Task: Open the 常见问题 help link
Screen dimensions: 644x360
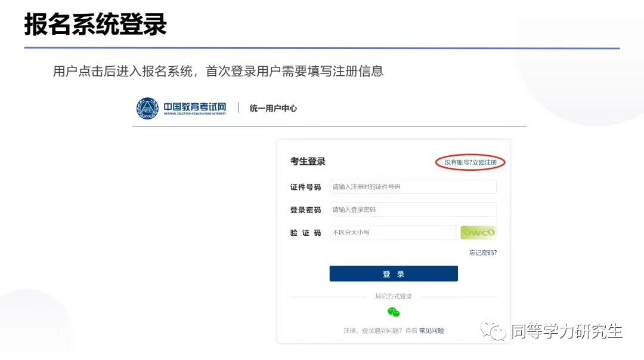Action: click(x=431, y=331)
